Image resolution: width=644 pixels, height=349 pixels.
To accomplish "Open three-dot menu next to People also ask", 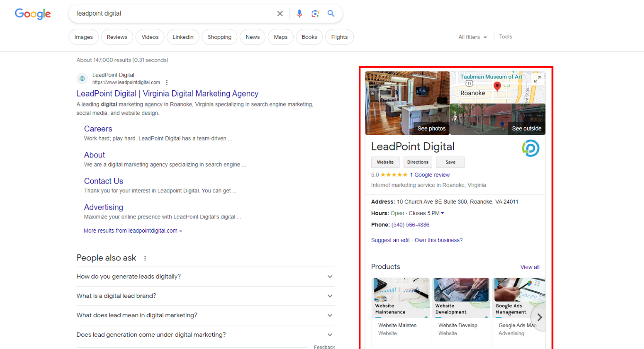I will pyautogui.click(x=145, y=258).
